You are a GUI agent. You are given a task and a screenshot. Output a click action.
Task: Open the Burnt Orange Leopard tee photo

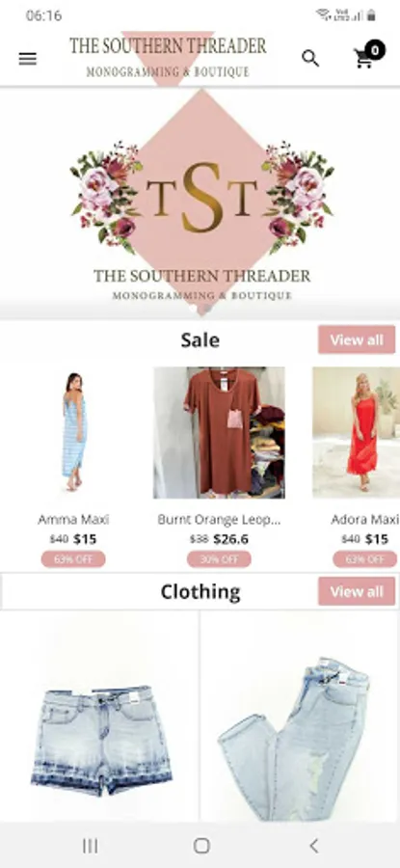(x=219, y=432)
